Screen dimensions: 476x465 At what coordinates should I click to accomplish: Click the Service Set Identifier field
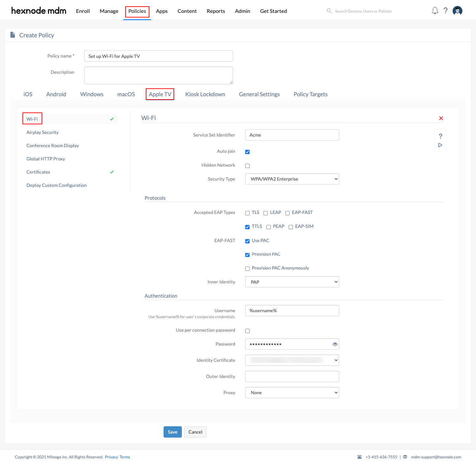pos(292,135)
